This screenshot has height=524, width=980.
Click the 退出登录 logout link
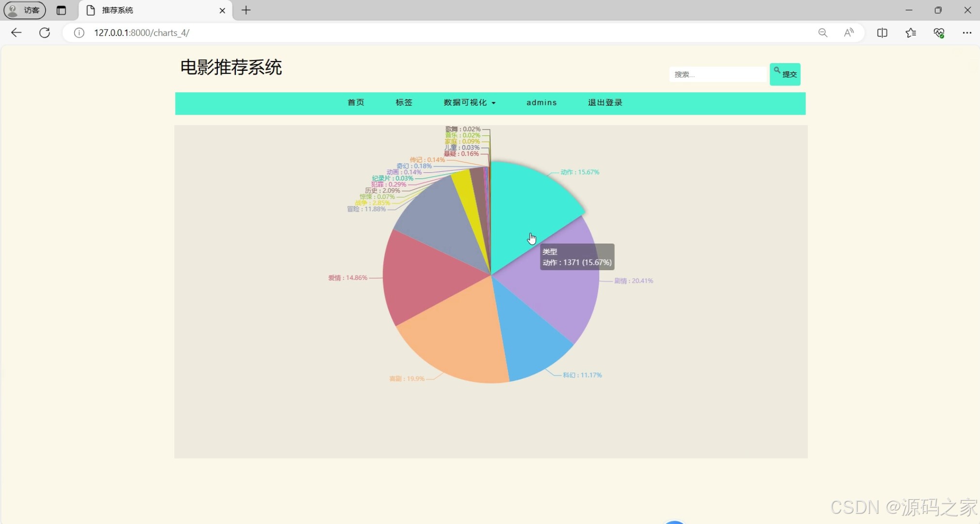pyautogui.click(x=605, y=102)
